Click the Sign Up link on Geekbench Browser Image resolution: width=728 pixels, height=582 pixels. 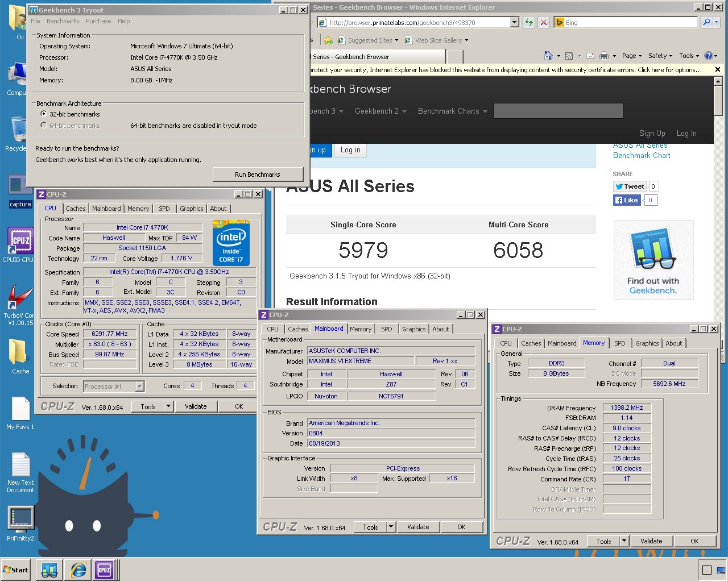click(x=652, y=133)
